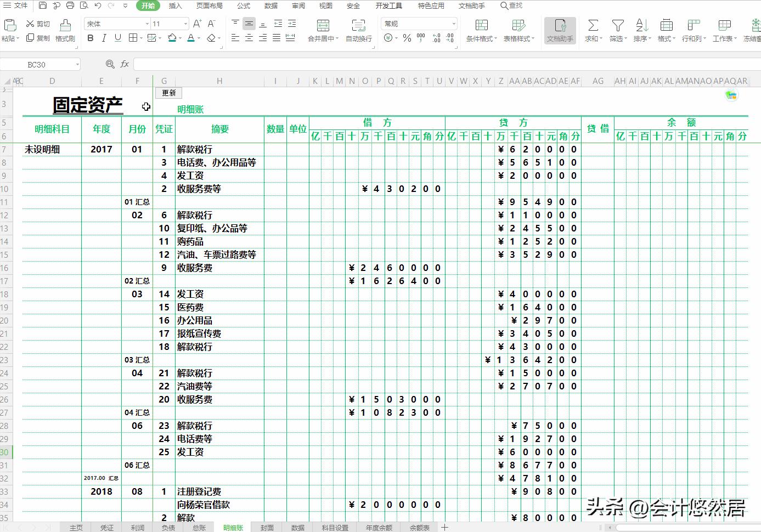The height and width of the screenshot is (532, 761).
Task: Add a new sheet with the plus button
Action: 443,527
